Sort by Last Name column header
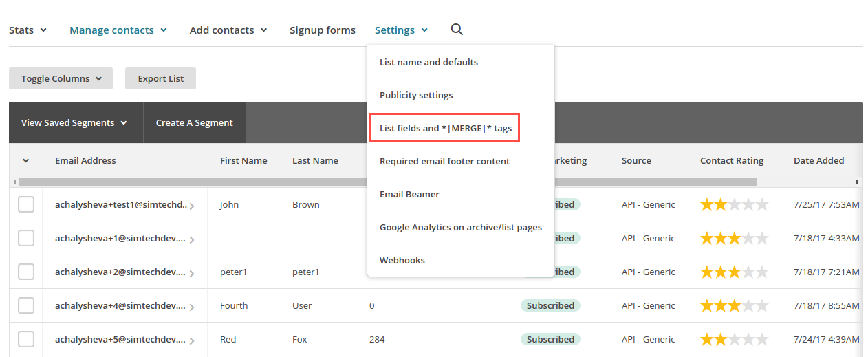This screenshot has height=357, width=868. (x=315, y=160)
